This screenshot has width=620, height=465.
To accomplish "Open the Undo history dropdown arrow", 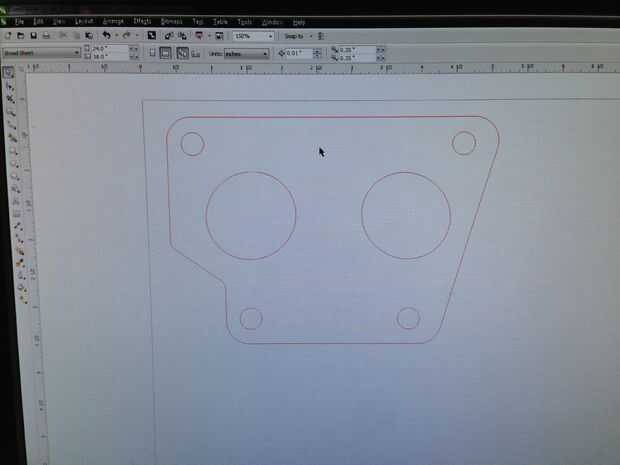I will point(117,36).
